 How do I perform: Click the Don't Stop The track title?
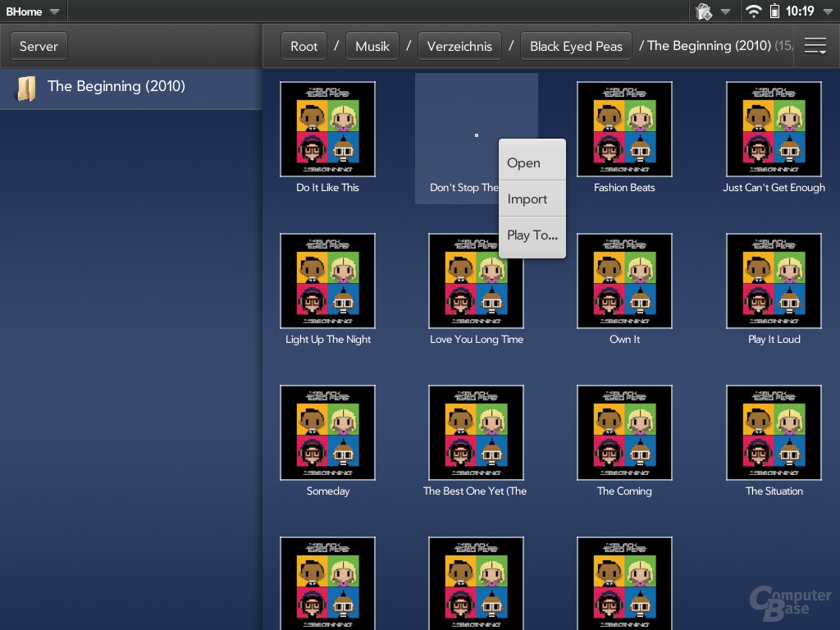[x=464, y=188]
